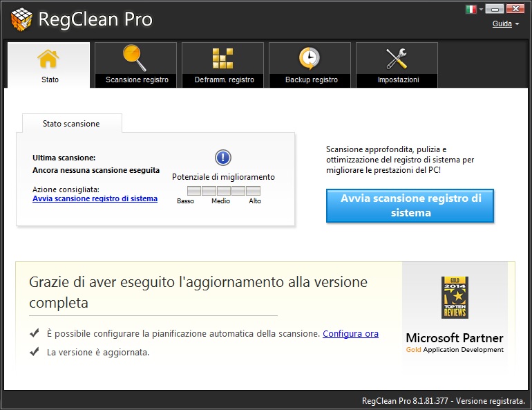Viewport: 532px width, 410px height.
Task: Follow the Avvia scansione registro di sistema link
Action: (x=95, y=198)
